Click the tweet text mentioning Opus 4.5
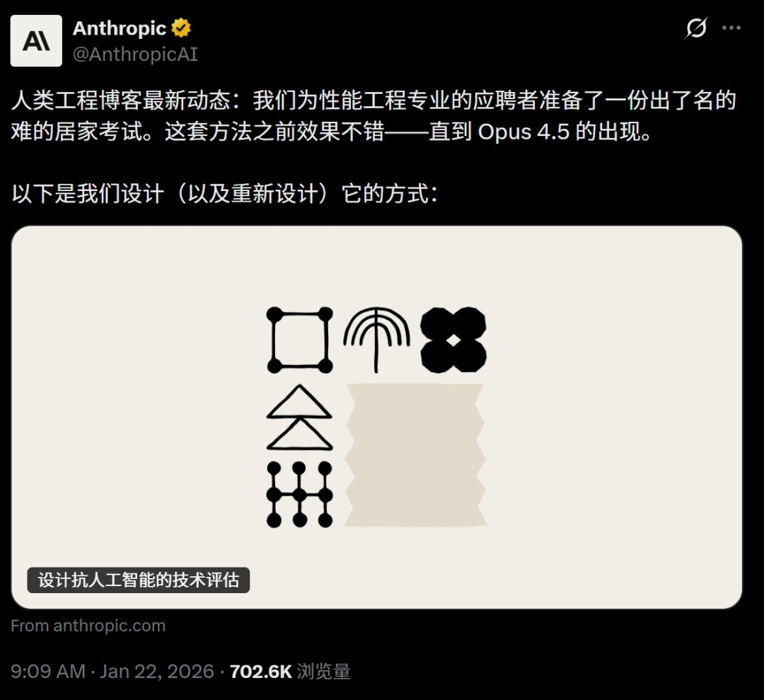This screenshot has height=700, width=764. coord(374,115)
